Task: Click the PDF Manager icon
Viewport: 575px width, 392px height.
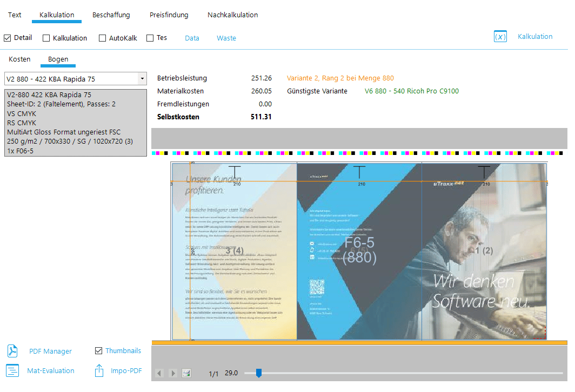Action: (x=12, y=351)
